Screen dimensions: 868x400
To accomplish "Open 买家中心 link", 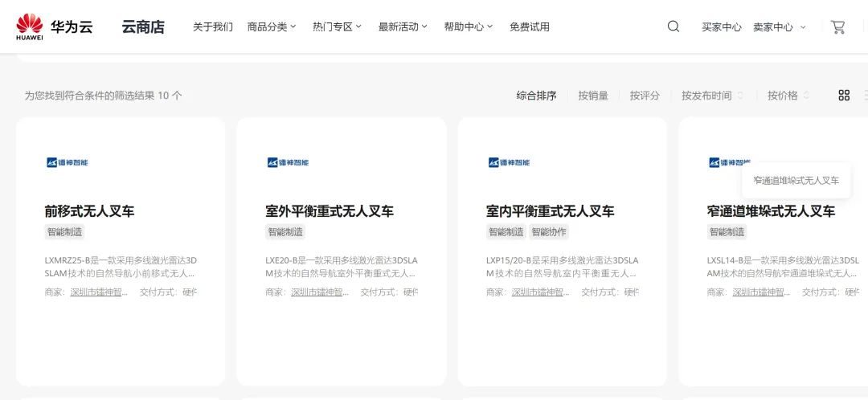I will 721,27.
